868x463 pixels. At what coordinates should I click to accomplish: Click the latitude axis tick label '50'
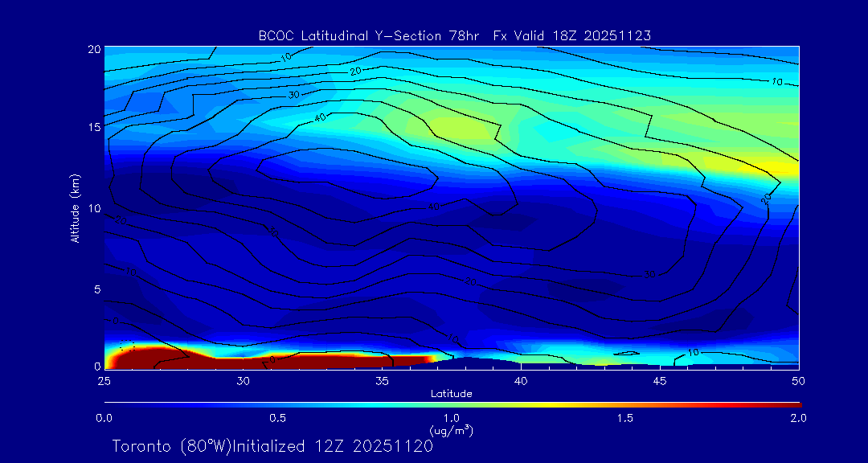pyautogui.click(x=799, y=380)
